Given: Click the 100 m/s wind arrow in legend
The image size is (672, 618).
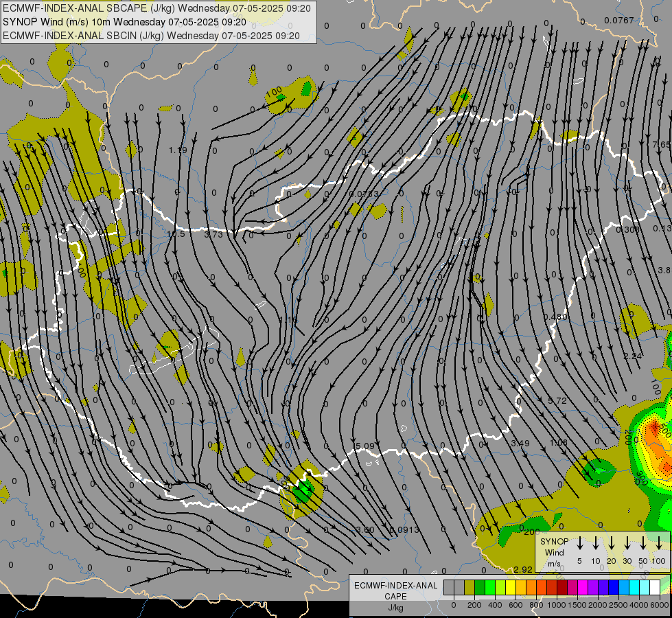Looking at the screenshot, I should (x=659, y=543).
